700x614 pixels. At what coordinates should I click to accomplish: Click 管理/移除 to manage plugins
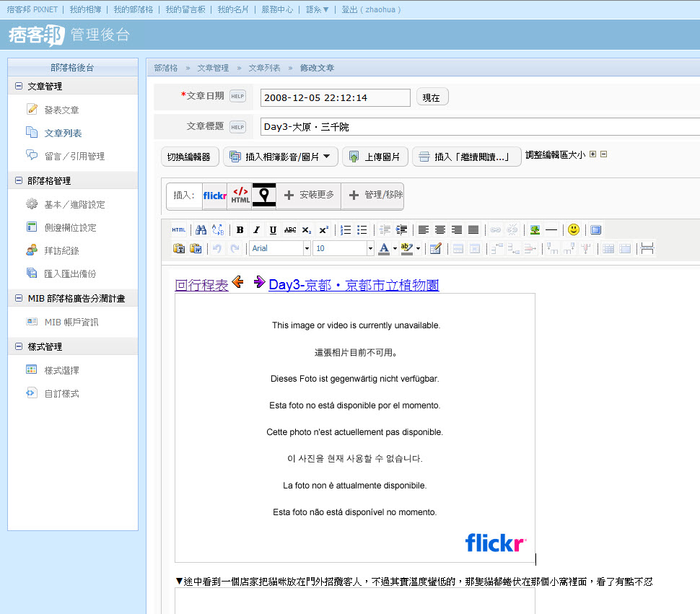point(373,195)
